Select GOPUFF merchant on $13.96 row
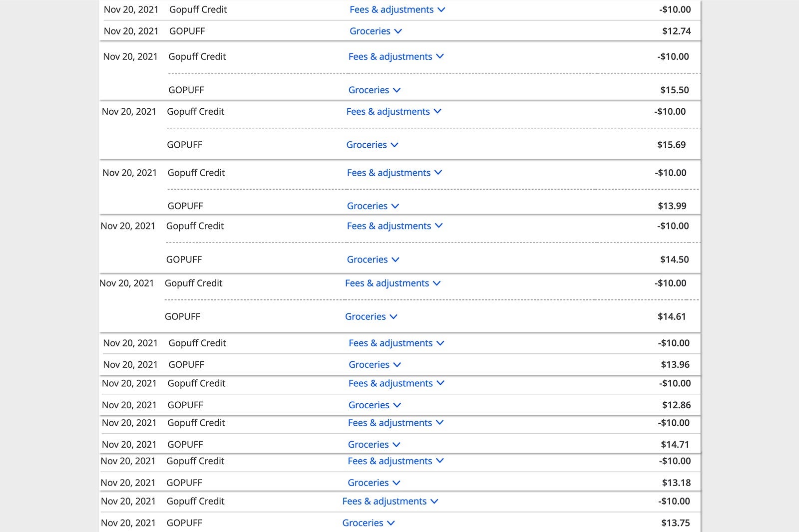Viewport: 799px width, 532px height. (x=186, y=364)
